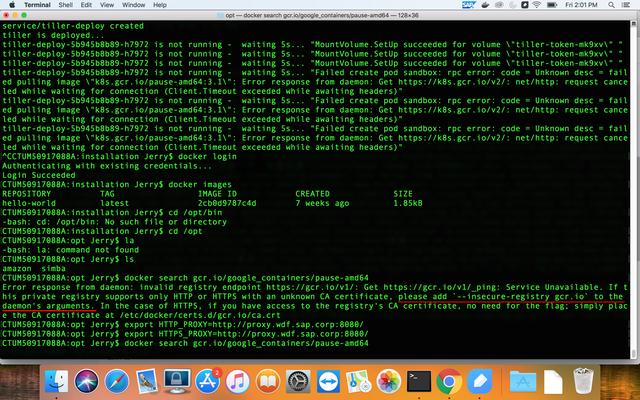
Task: Click the Fri 2:01 PM clock
Action: point(581,5)
